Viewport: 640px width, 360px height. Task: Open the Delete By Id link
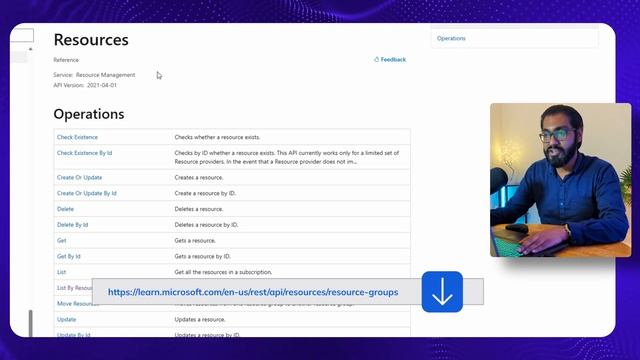[x=72, y=225]
